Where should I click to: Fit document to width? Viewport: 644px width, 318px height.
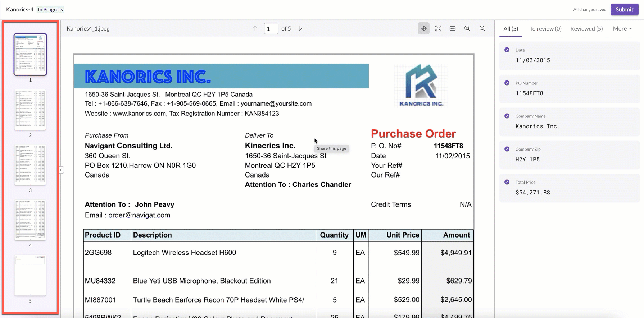click(x=453, y=28)
